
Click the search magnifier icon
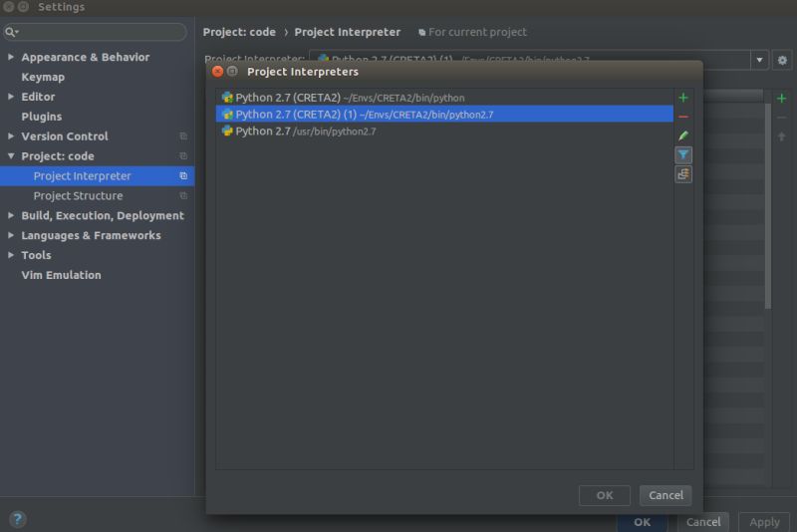(11, 32)
